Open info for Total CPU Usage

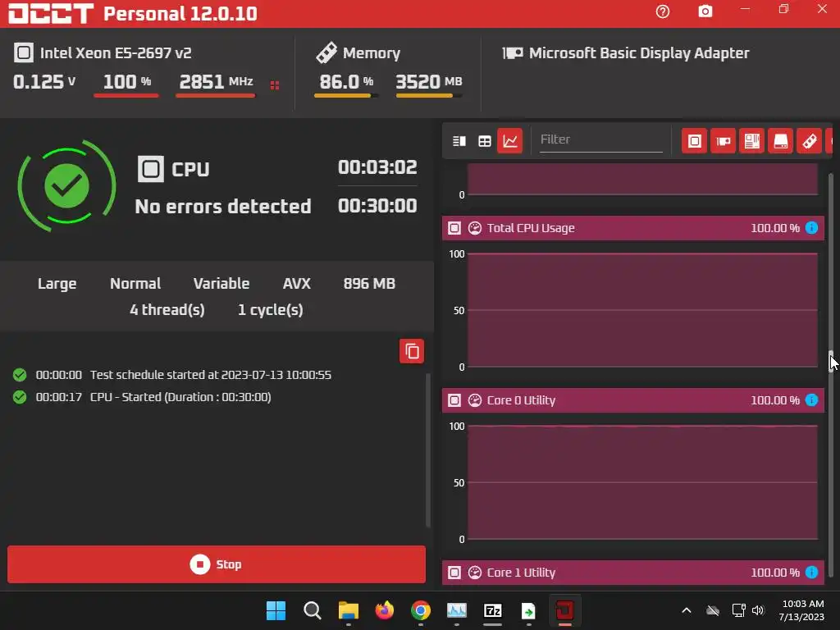coord(811,228)
